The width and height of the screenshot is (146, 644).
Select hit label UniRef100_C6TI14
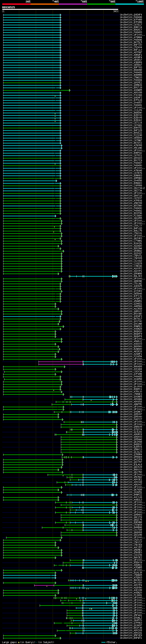tap(131, 123)
